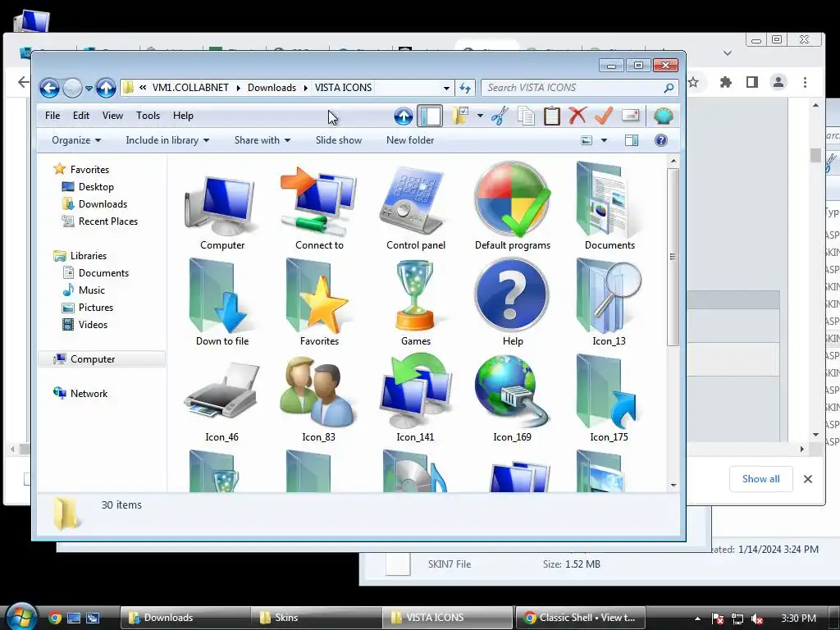Viewport: 840px width, 630px height.
Task: Open Classic Explorer settings shell icon
Action: click(x=663, y=116)
